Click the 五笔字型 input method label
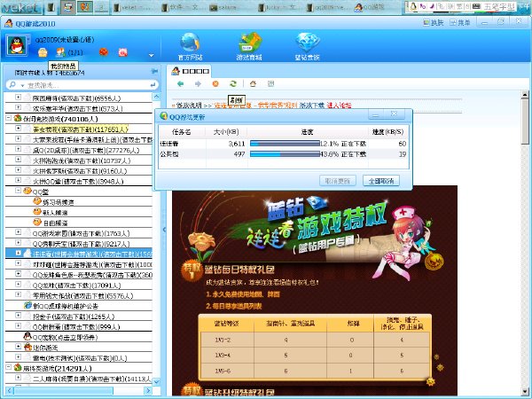This screenshot has width=532, height=399. tap(498, 6)
